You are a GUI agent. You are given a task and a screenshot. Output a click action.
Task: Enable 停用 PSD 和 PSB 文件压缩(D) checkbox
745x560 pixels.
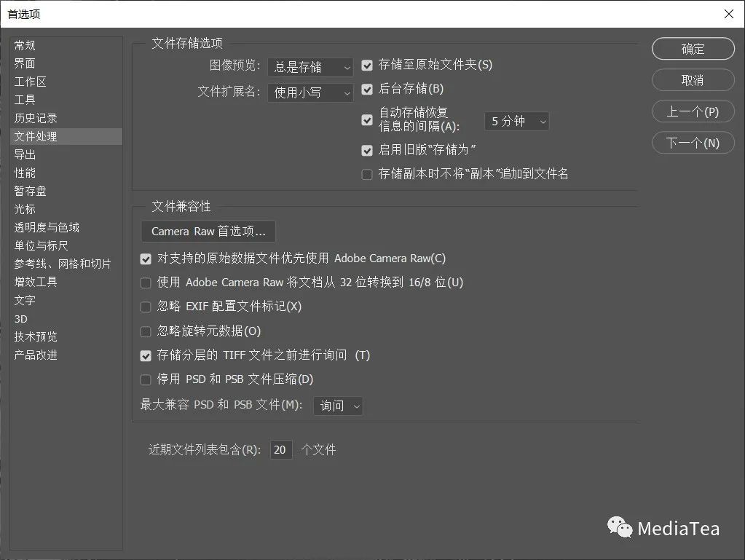coord(146,379)
